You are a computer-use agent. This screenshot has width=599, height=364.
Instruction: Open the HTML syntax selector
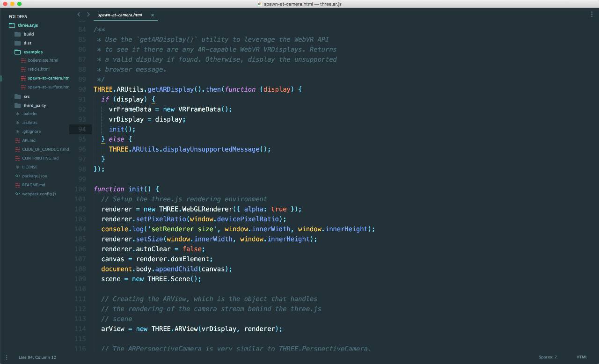tap(582, 357)
